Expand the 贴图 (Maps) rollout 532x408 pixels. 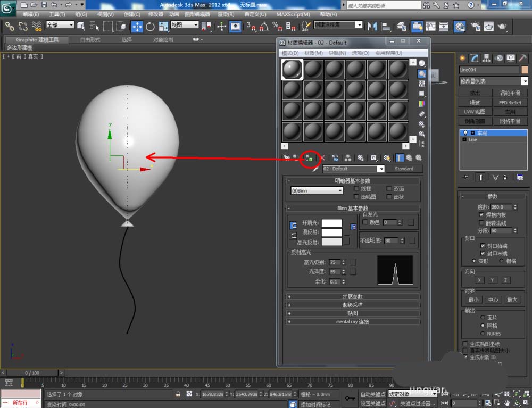(352, 313)
